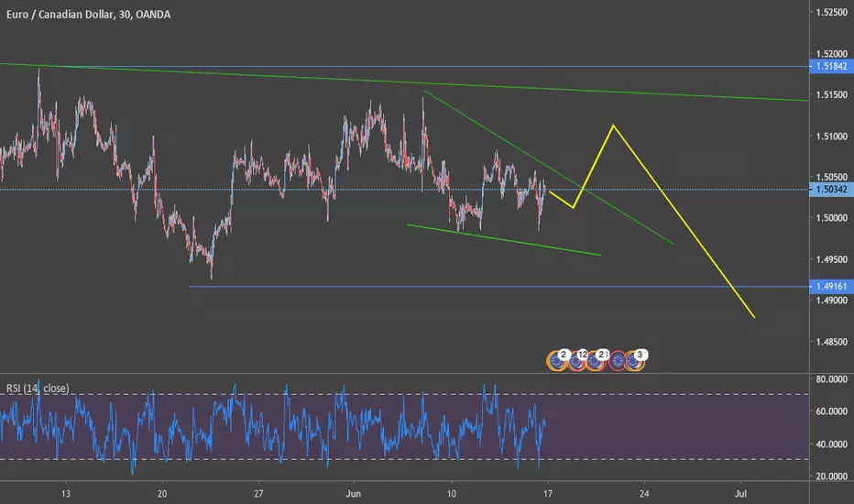Select the Jun date label on time axis

click(x=354, y=494)
